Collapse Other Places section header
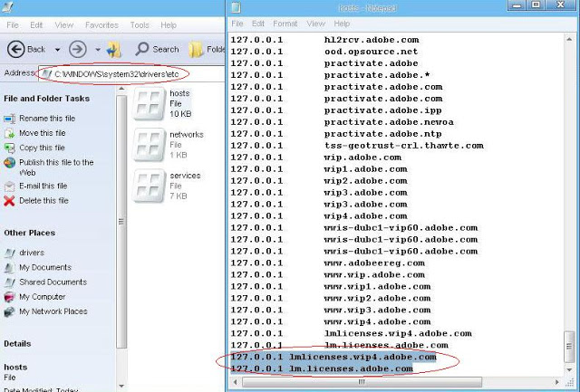Viewport: 580px width, 392px height. (30, 234)
